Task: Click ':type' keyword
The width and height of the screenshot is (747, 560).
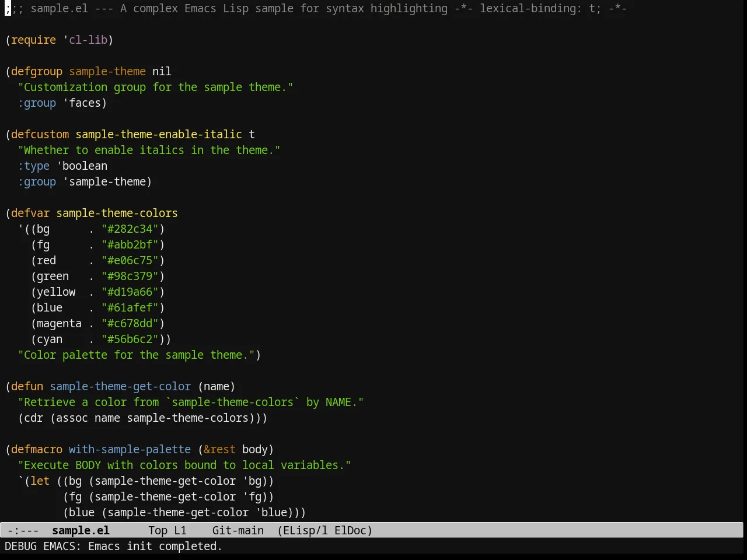Action: pos(33,166)
